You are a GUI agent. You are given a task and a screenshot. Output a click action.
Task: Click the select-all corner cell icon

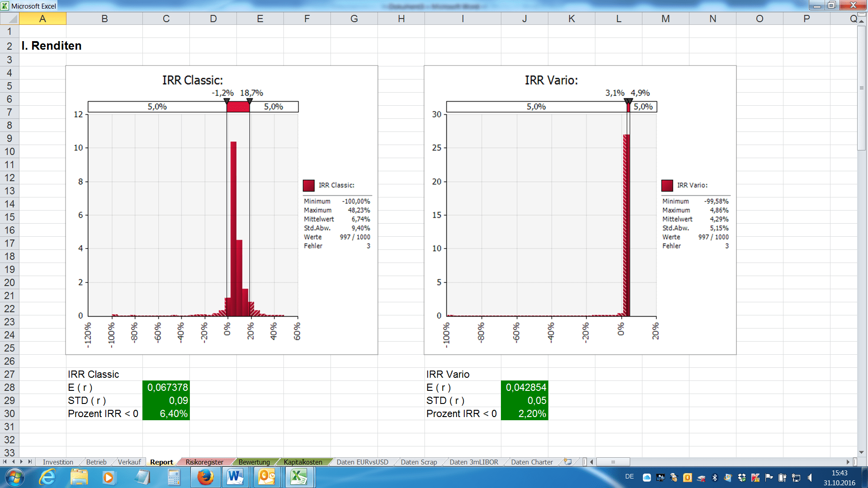point(10,19)
